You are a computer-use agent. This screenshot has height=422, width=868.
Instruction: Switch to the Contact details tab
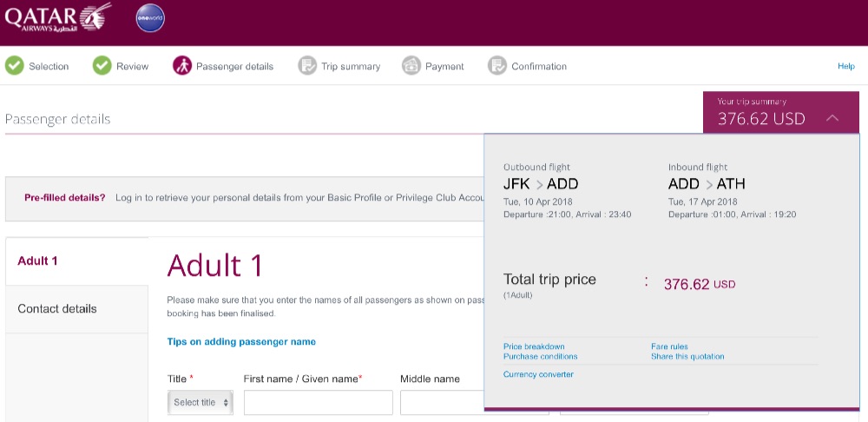coord(57,309)
